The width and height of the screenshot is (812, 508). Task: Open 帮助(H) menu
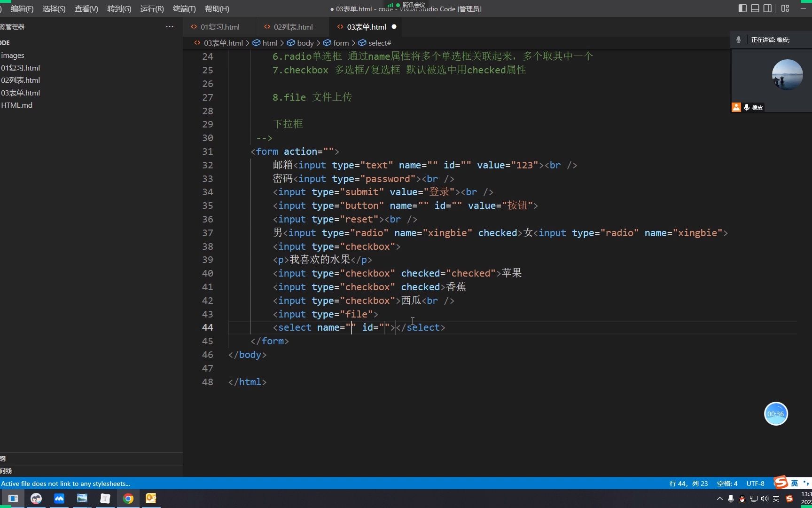pos(217,9)
